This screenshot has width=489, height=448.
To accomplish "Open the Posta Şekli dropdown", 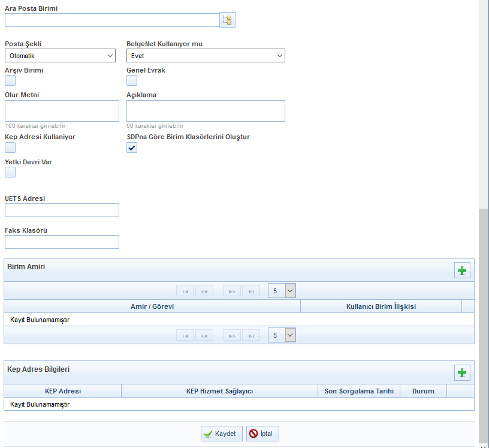I will [60, 56].
